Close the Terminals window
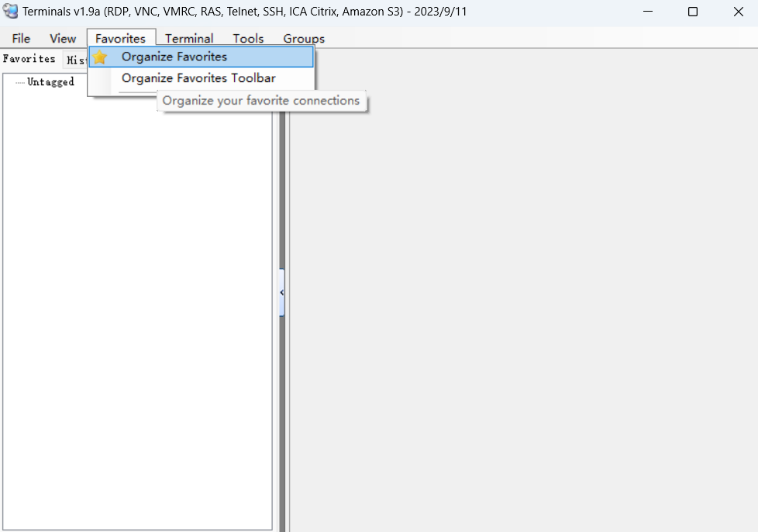This screenshot has height=532, width=758. [x=738, y=11]
